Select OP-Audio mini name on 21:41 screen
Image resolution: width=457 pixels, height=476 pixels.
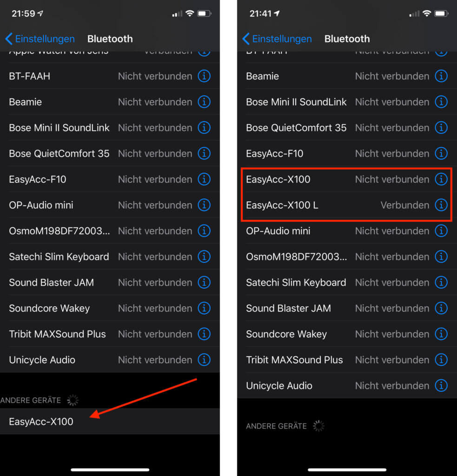point(278,231)
